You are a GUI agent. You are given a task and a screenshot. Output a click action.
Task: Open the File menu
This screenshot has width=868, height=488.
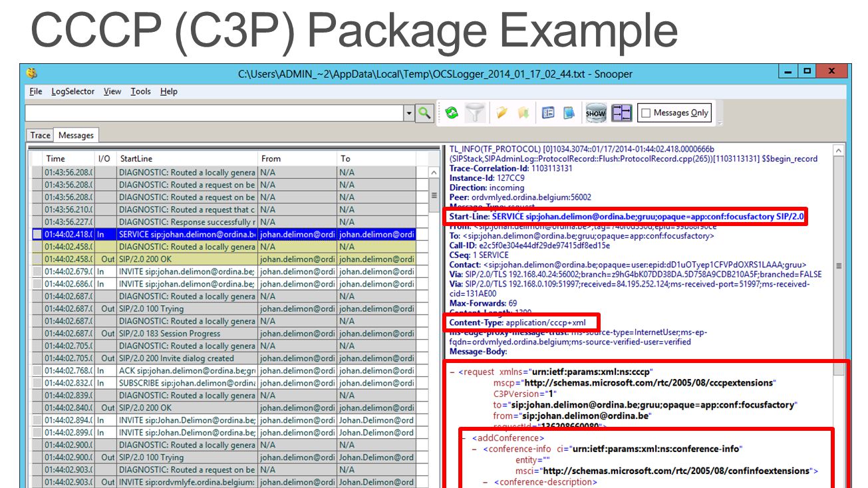pos(36,92)
